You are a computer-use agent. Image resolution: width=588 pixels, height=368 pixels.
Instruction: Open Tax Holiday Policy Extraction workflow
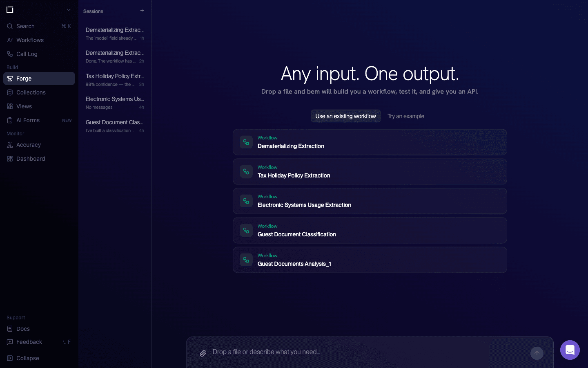click(x=370, y=172)
